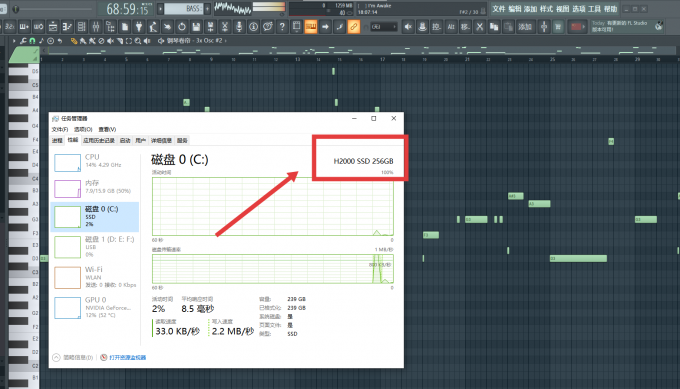
Task: Click the 打开资源监视器 link
Action: coord(128,357)
